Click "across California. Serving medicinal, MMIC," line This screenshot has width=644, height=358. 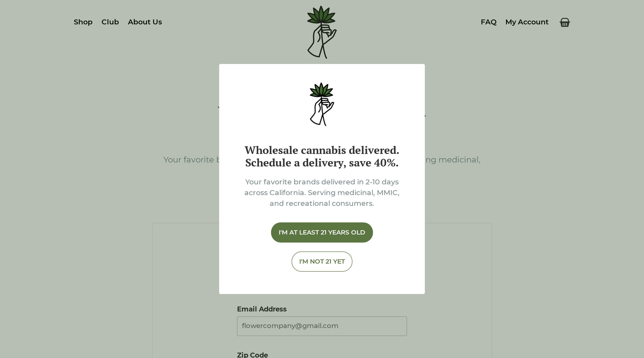click(x=322, y=193)
